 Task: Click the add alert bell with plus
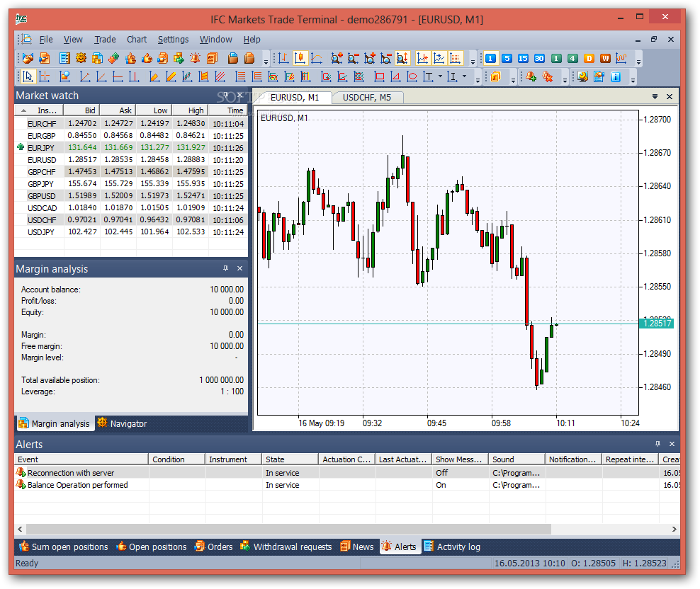(x=531, y=77)
